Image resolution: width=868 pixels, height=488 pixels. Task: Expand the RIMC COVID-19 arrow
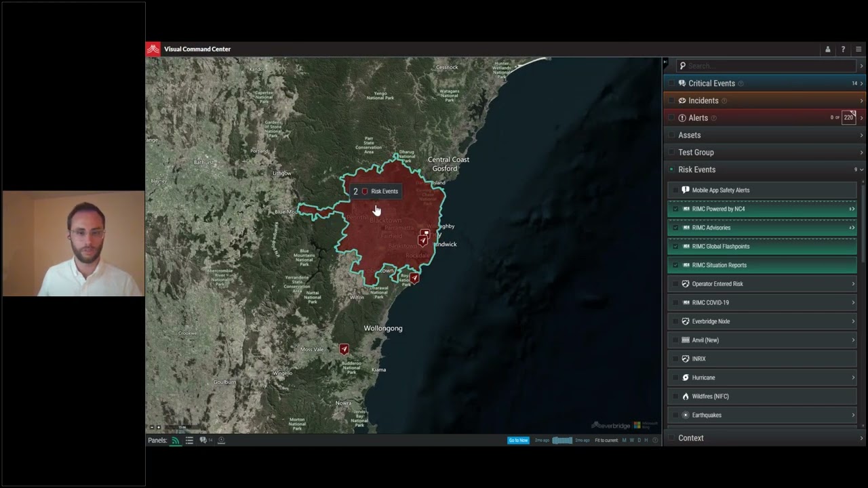(853, 303)
